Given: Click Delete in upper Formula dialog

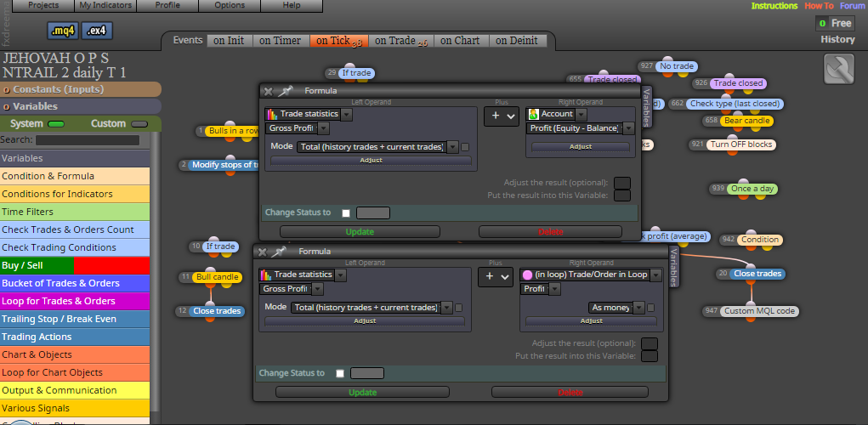Looking at the screenshot, I should (x=550, y=232).
